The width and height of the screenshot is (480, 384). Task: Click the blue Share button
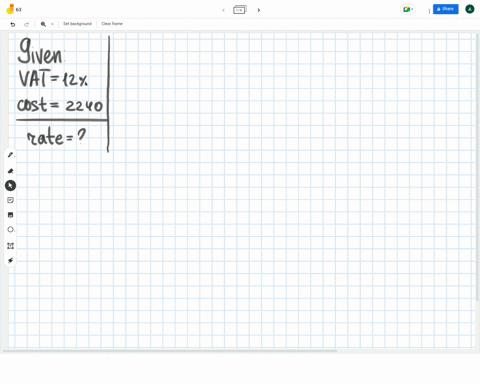tap(446, 9)
